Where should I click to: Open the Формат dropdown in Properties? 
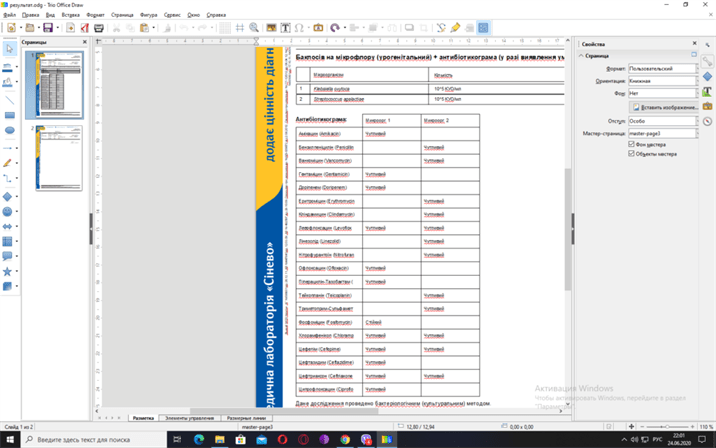(663, 69)
